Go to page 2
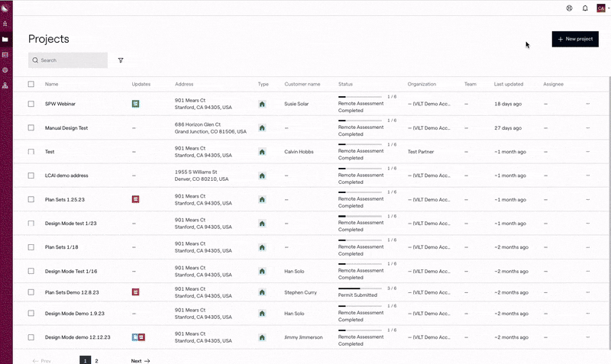611x364 pixels. tap(97, 361)
